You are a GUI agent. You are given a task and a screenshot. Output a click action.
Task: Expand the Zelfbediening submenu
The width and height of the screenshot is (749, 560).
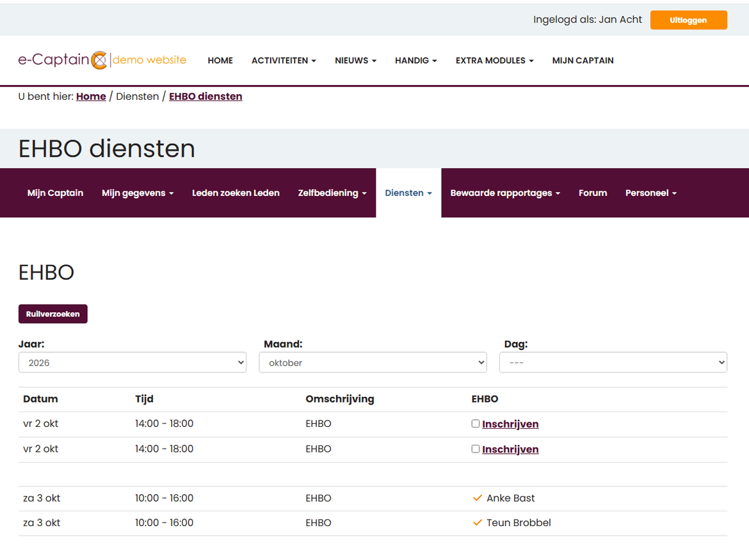(332, 193)
